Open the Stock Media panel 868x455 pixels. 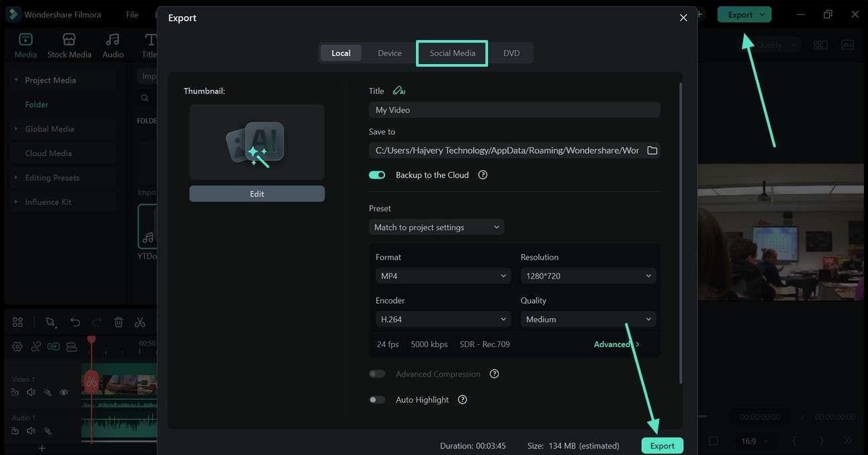tap(69, 45)
